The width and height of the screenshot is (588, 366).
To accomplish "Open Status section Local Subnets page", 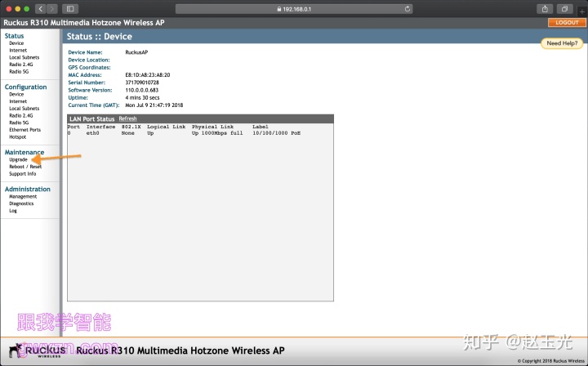I will pyautogui.click(x=24, y=57).
